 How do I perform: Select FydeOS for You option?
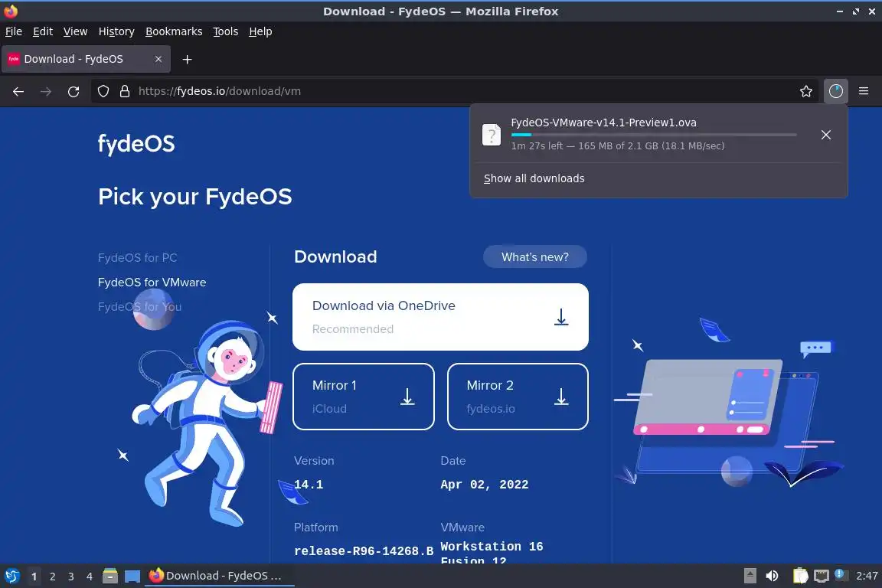point(139,307)
